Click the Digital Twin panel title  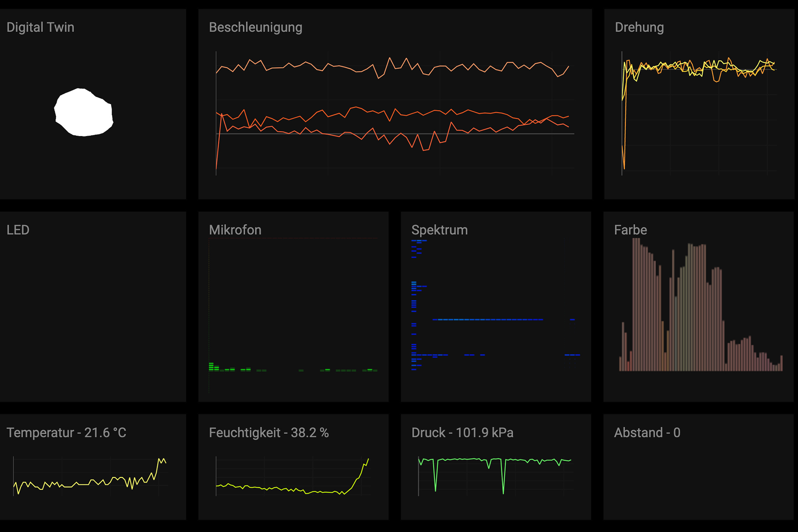tap(40, 27)
